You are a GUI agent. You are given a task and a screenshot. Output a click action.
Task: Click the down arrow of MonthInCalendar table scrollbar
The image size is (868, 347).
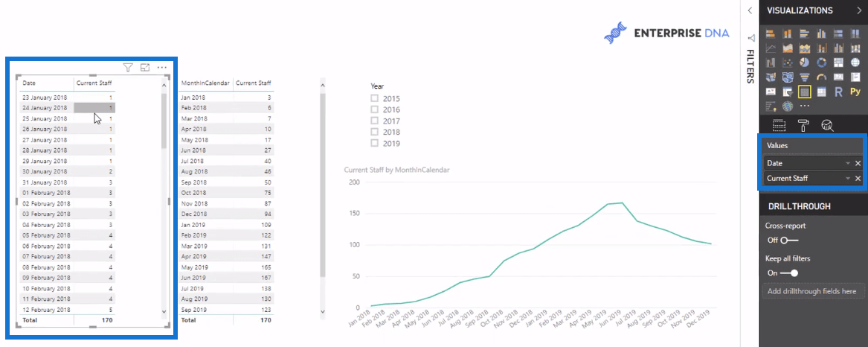(323, 312)
